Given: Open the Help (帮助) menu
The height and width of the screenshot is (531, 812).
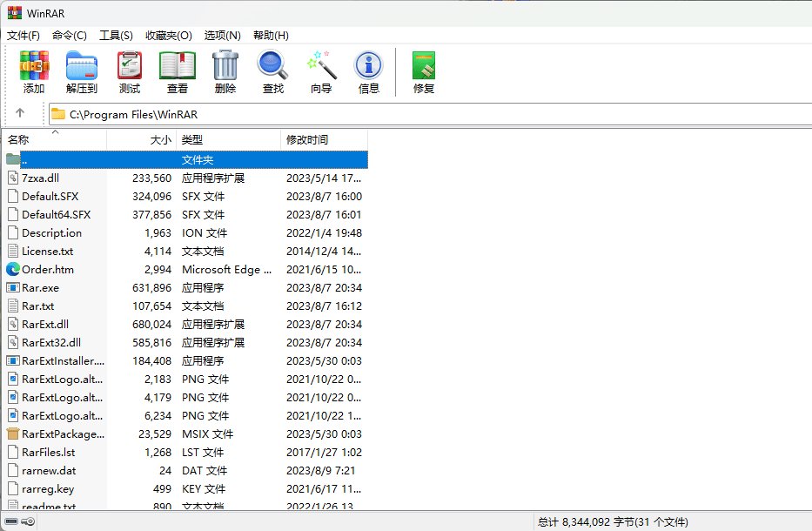Looking at the screenshot, I should [x=271, y=35].
